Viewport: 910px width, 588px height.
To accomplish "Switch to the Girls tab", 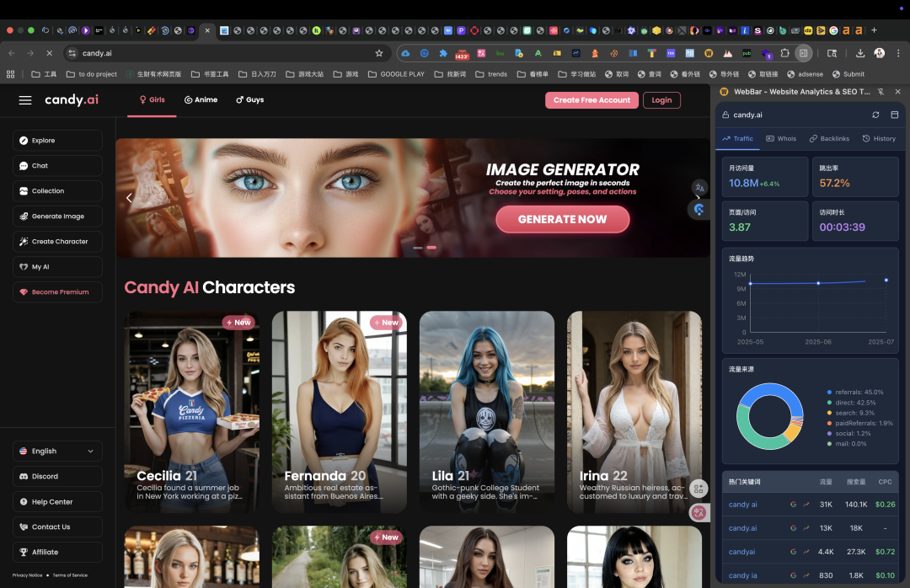I will [x=152, y=100].
